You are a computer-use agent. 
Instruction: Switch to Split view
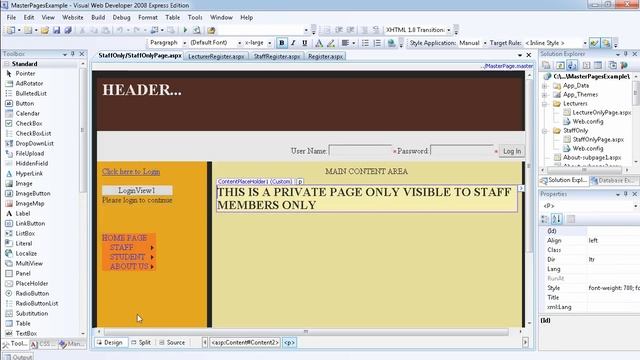pos(141,342)
